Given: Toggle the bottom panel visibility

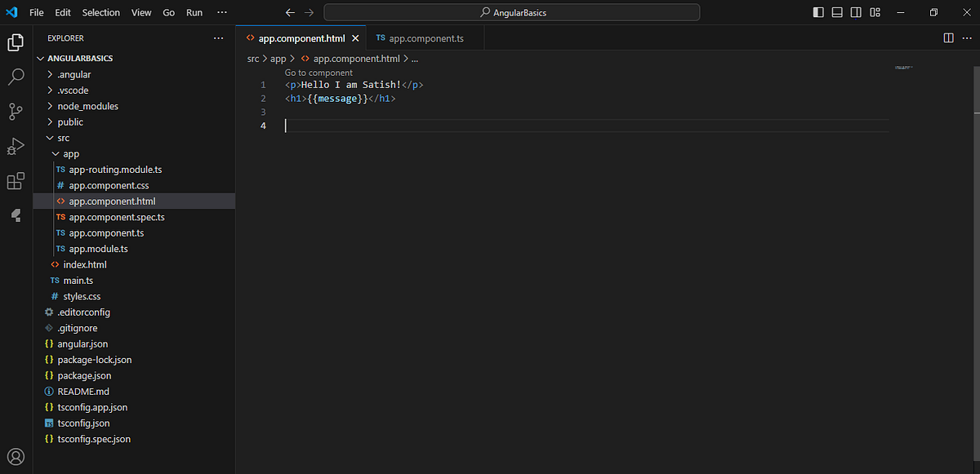Looking at the screenshot, I should pyautogui.click(x=836, y=11).
